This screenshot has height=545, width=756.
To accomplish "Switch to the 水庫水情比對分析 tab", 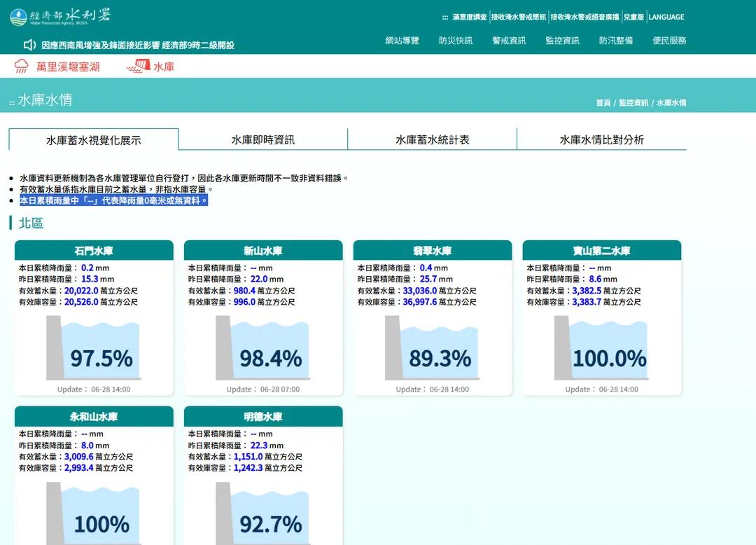I will click(602, 140).
